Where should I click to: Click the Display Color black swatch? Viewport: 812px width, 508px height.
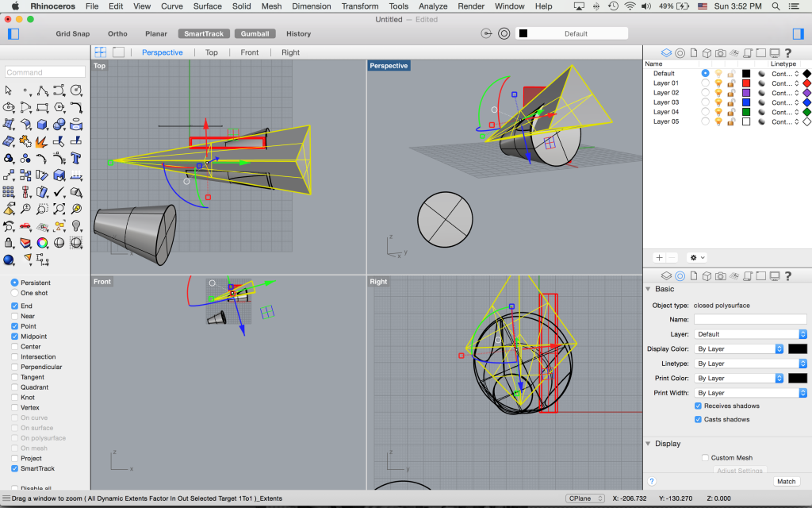[798, 349]
